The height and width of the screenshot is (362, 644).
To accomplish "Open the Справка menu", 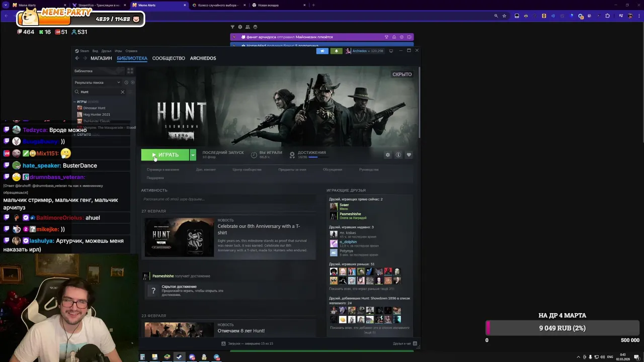I will click(131, 51).
